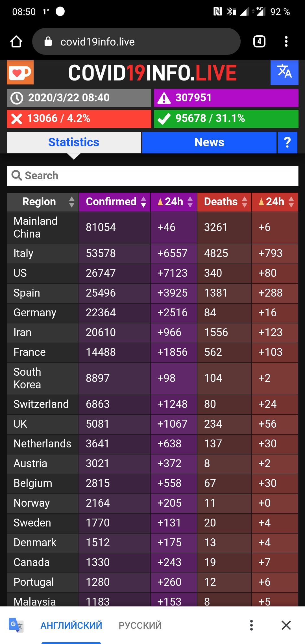Open the question mark help button

coord(287,142)
